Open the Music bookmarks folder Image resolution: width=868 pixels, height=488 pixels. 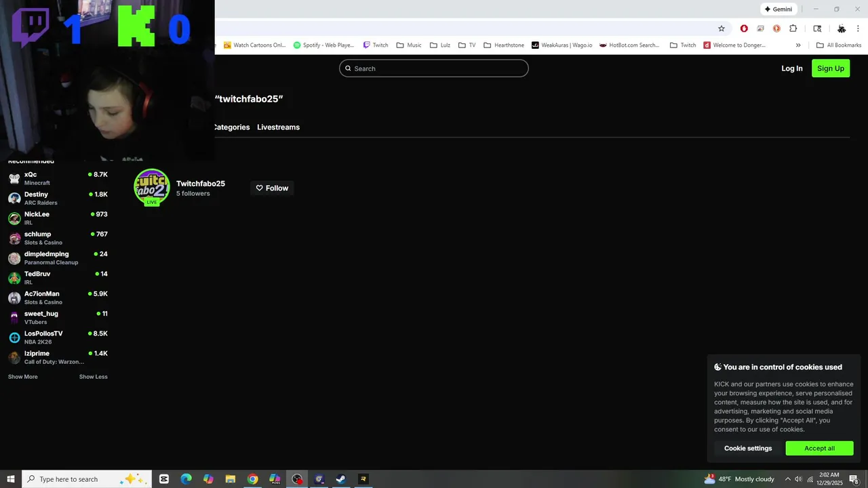(409, 45)
